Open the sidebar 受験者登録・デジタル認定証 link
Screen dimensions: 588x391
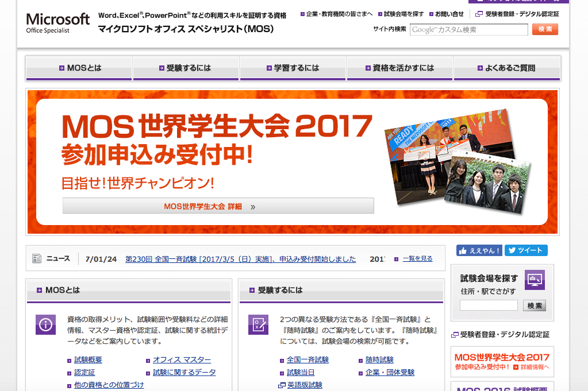coord(505,335)
